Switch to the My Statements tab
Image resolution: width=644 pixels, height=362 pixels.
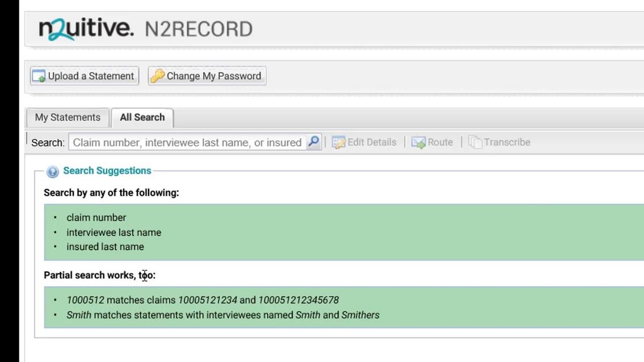(x=68, y=118)
